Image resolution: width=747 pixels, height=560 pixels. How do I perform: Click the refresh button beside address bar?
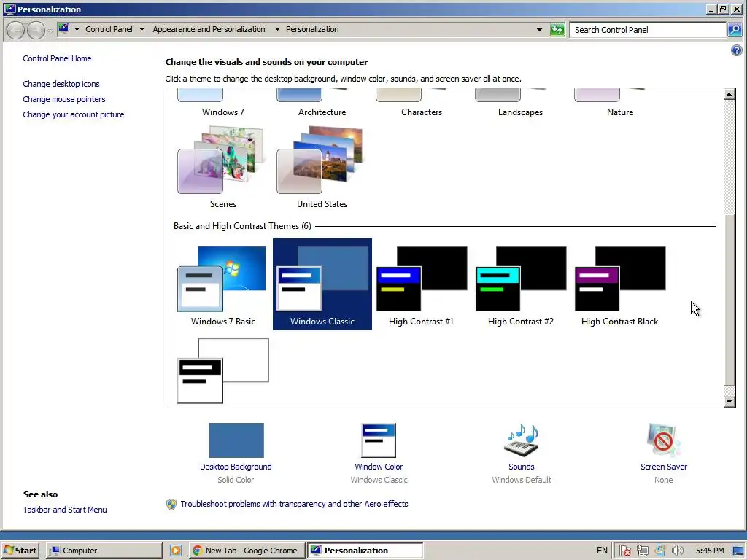tap(557, 29)
